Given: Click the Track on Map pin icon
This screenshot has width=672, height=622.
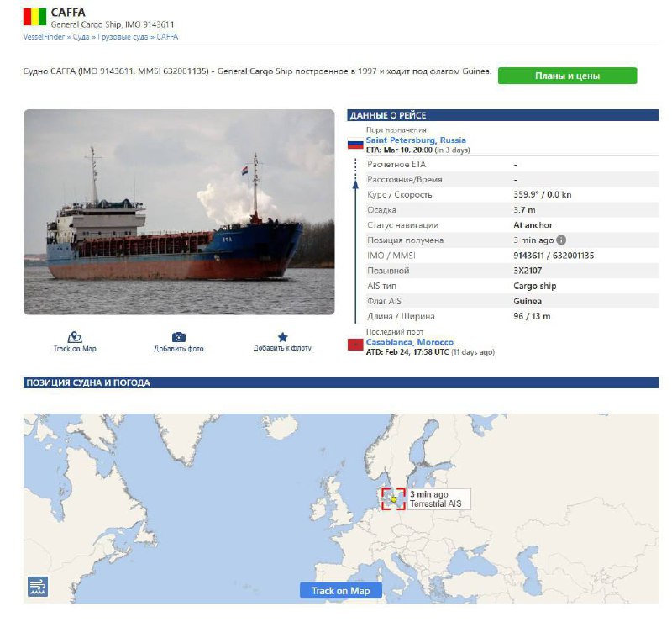Looking at the screenshot, I should pos(75,337).
